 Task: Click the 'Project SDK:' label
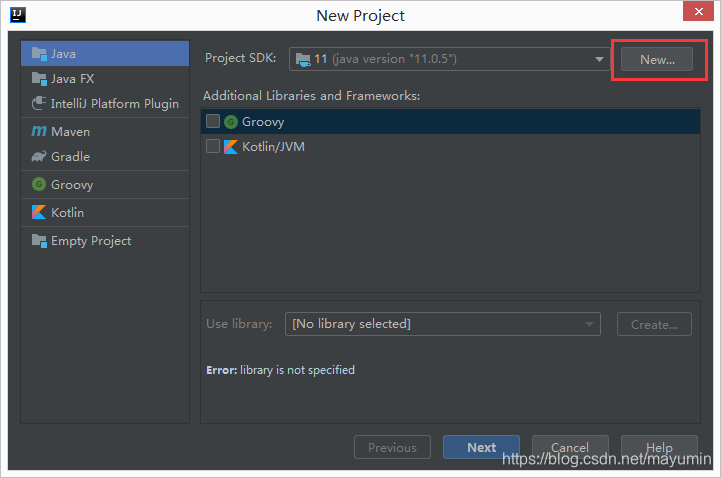[x=240, y=58]
